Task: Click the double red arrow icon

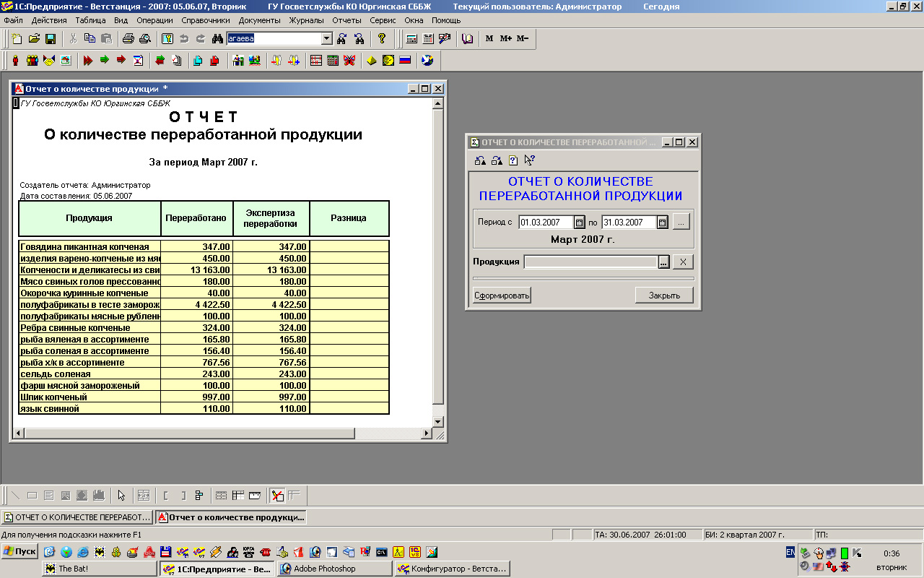Action: click(88, 61)
